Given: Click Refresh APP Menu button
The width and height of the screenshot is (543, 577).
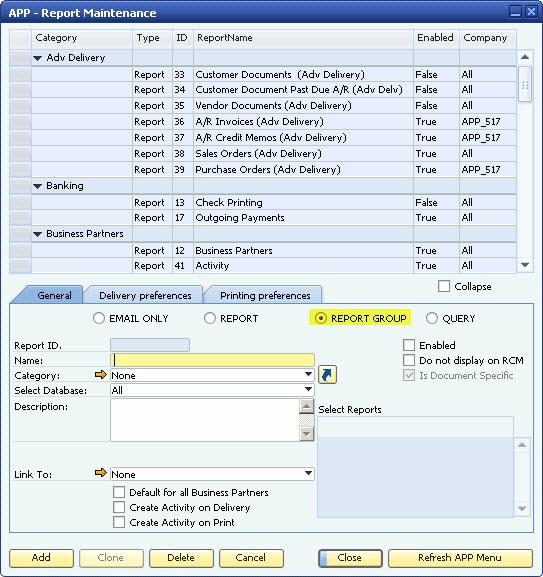Looking at the screenshot, I should [x=460, y=558].
